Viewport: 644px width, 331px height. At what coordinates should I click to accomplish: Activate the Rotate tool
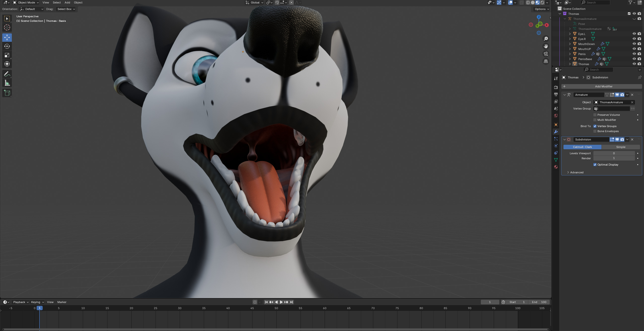(x=7, y=46)
